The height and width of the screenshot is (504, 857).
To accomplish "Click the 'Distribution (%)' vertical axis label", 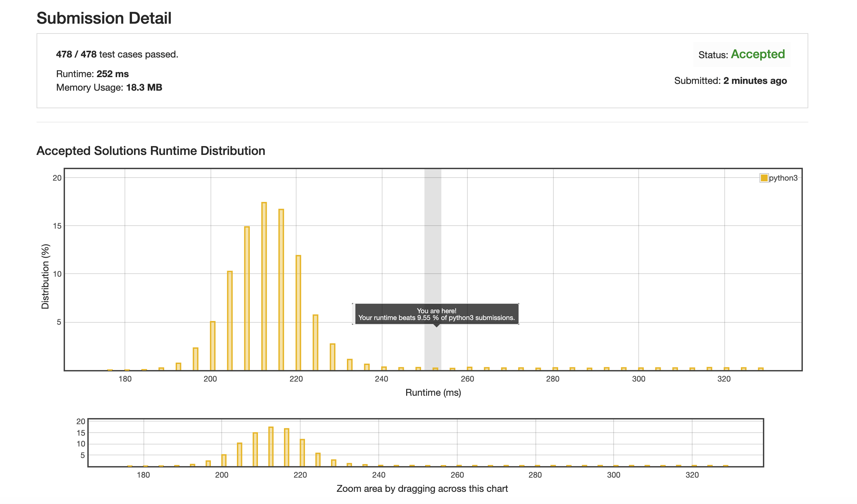I will tap(46, 277).
